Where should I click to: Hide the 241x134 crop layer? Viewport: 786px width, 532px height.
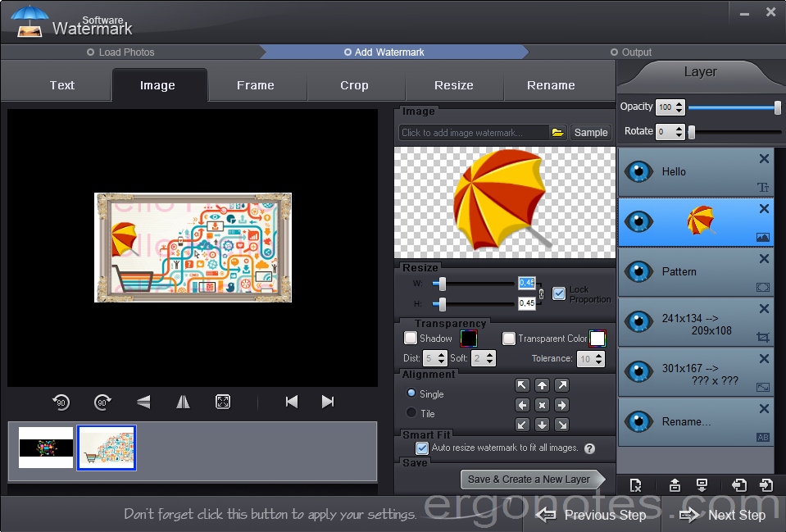click(x=638, y=321)
